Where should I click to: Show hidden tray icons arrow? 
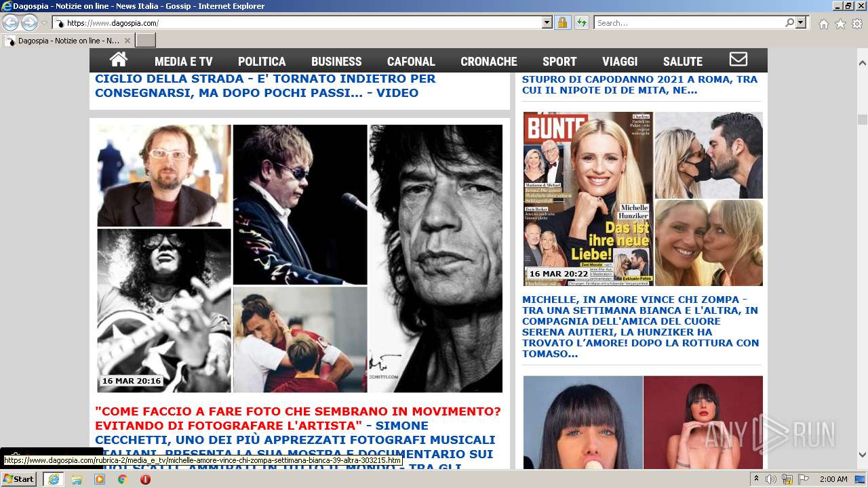pyautogui.click(x=757, y=479)
